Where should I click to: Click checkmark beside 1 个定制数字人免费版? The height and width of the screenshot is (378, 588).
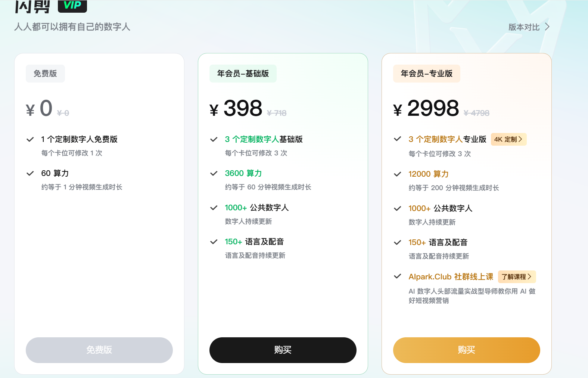point(30,140)
